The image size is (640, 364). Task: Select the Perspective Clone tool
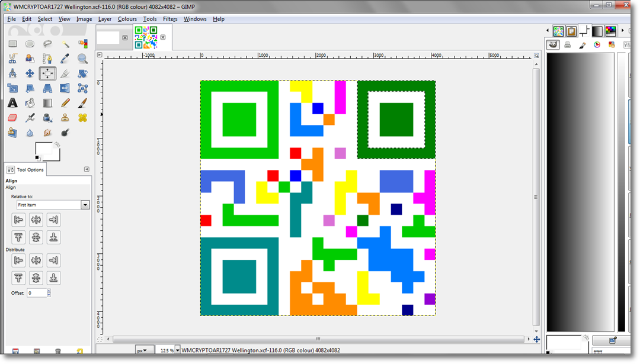12,133
